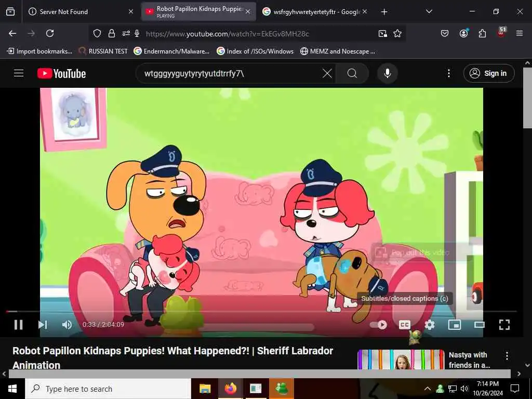The image size is (532, 399).
Task: Start YouTube voice search microphone
Action: (387, 73)
